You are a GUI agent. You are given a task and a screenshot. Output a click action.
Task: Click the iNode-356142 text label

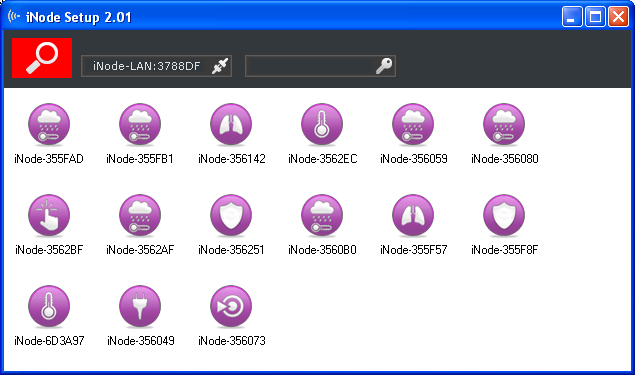point(232,159)
